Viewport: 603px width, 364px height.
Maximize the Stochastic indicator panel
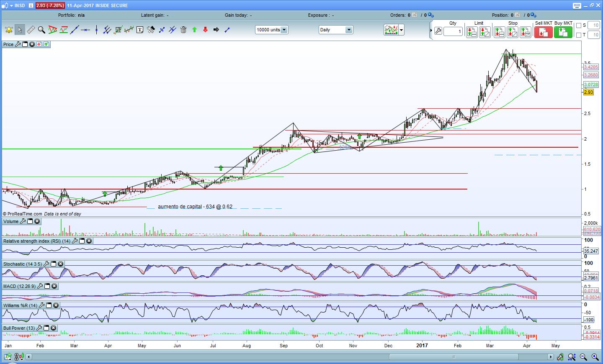[x=54, y=264]
